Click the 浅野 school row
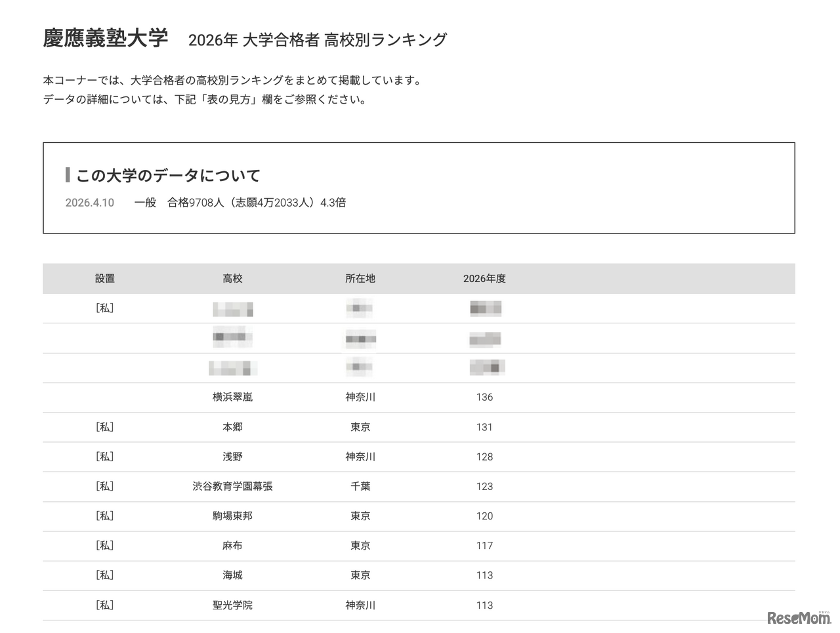The height and width of the screenshot is (633, 840). click(233, 457)
